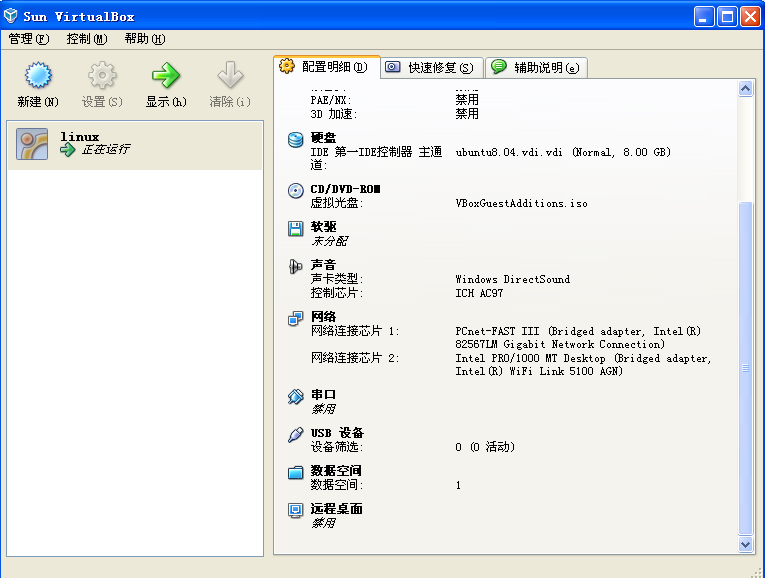Switch to the 快速修复(S) tab
Image resolution: width=765 pixels, height=578 pixels.
(x=432, y=68)
